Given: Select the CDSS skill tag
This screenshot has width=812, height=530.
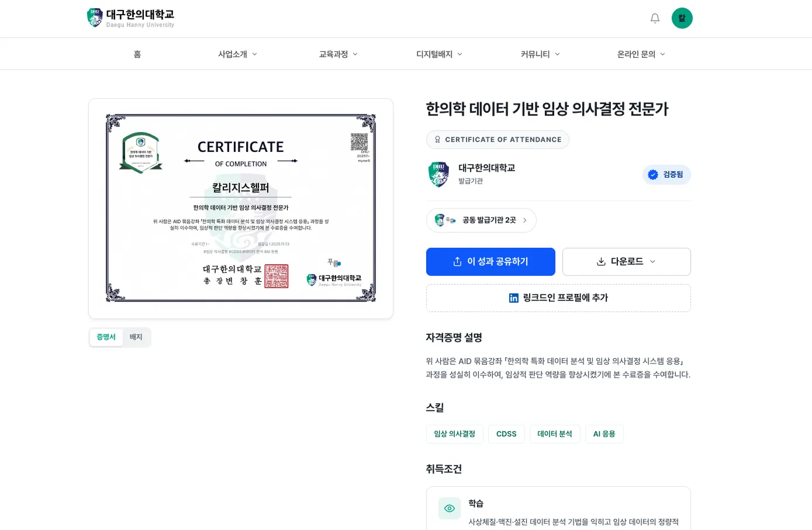Looking at the screenshot, I should (x=506, y=434).
